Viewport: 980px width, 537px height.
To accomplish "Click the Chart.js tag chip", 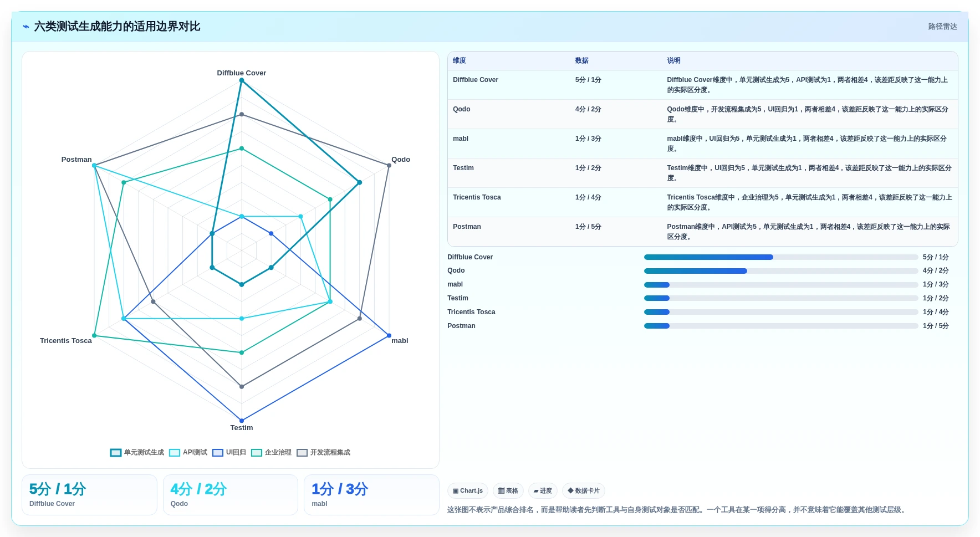I will (x=468, y=491).
